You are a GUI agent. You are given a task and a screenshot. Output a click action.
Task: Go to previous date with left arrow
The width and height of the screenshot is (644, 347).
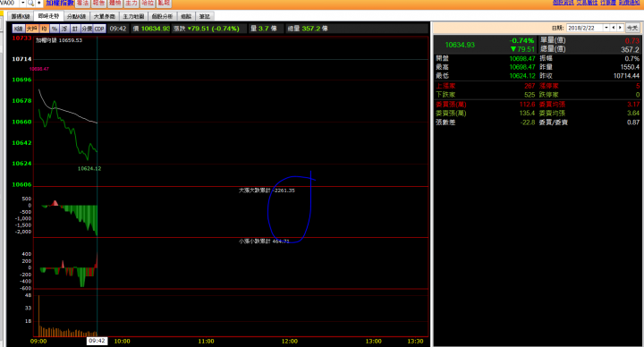(614, 28)
